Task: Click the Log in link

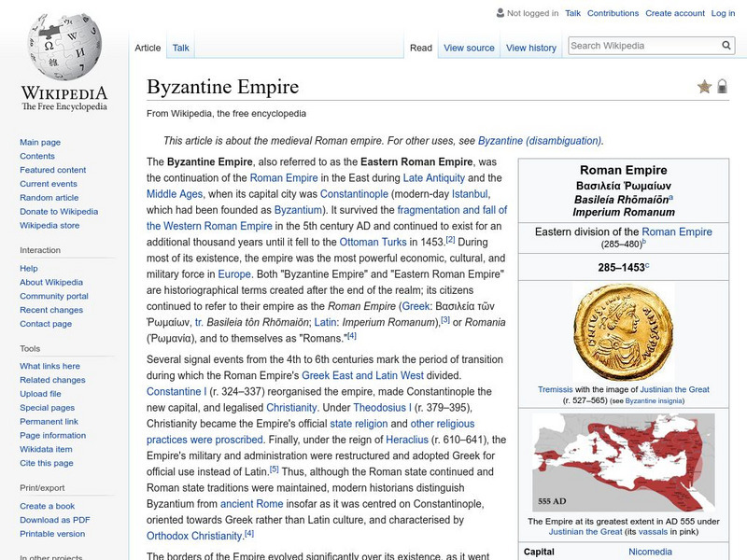Action: coord(723,14)
